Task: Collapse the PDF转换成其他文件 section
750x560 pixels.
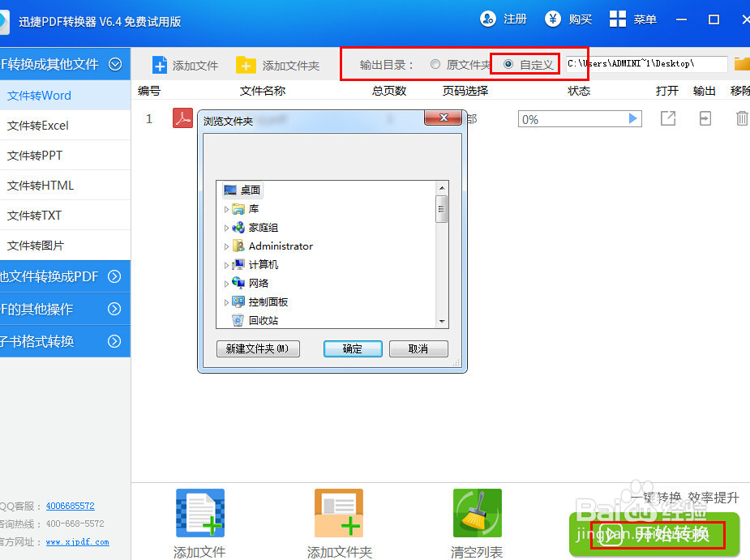Action: (115, 64)
